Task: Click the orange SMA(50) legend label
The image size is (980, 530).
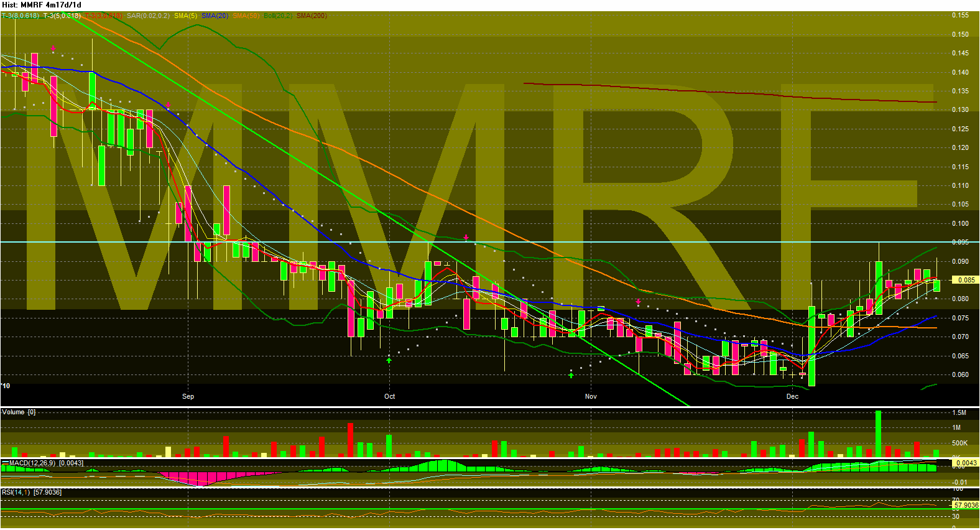Action: tap(246, 16)
